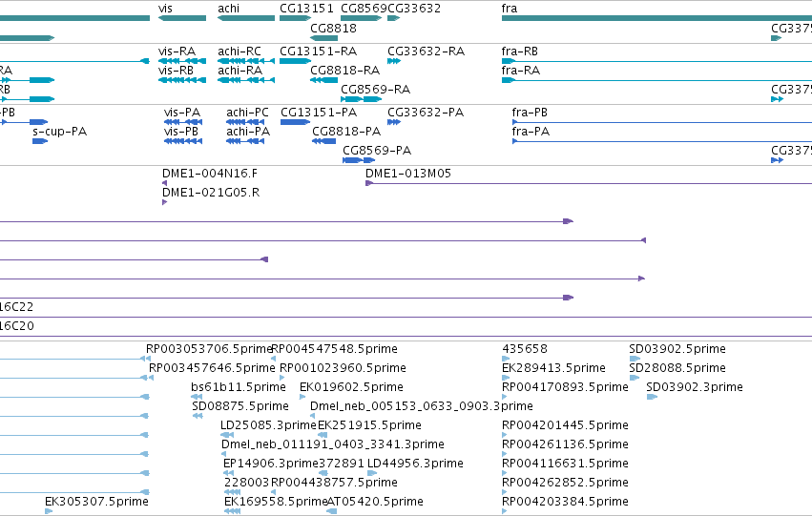Click the RP004170893.5prime EST label
This screenshot has width=812, height=516.
pyautogui.click(x=565, y=387)
